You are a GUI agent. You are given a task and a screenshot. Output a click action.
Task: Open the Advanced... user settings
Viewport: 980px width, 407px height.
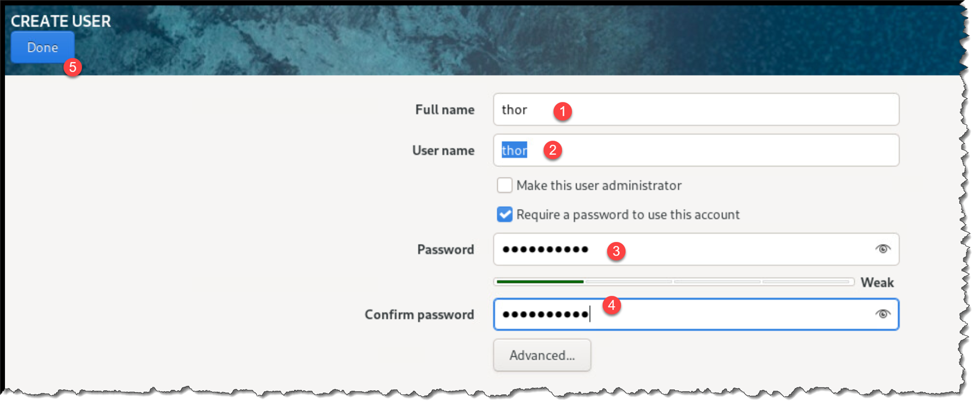tap(542, 355)
